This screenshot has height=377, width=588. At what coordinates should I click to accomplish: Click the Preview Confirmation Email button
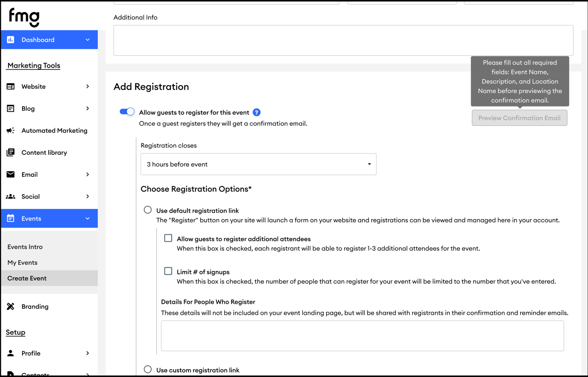click(519, 118)
